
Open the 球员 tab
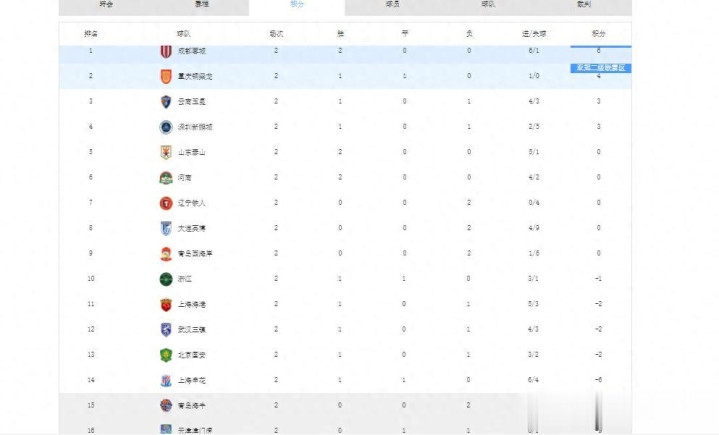point(393,5)
